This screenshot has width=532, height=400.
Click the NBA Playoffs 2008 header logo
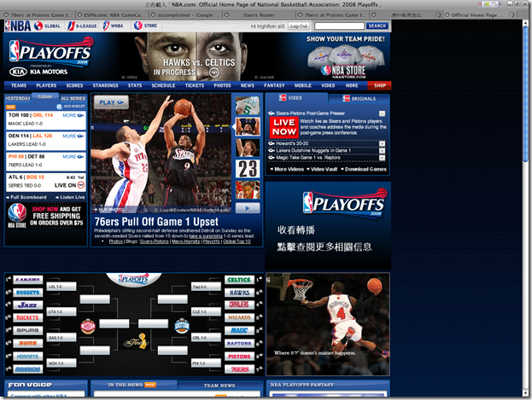tap(51, 51)
